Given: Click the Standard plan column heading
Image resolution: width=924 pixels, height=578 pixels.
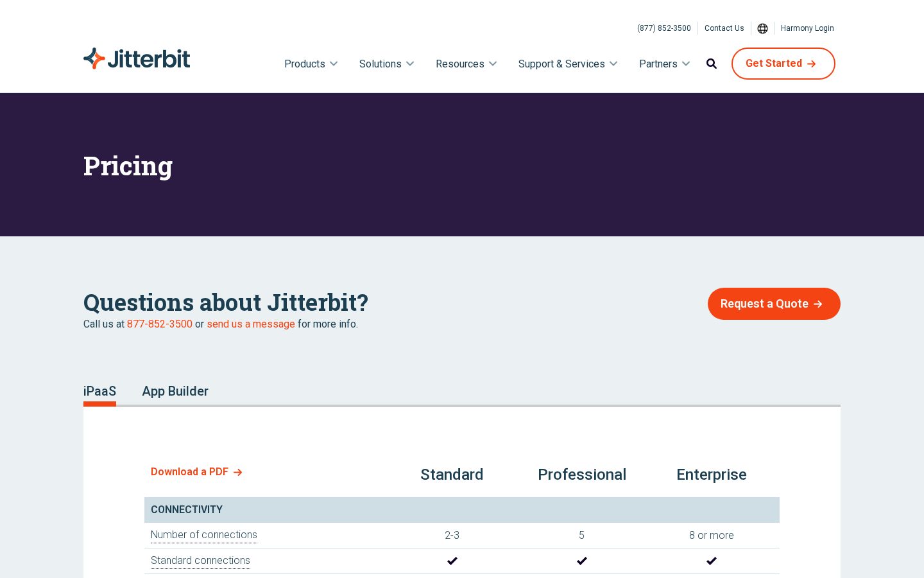Looking at the screenshot, I should pos(452,475).
